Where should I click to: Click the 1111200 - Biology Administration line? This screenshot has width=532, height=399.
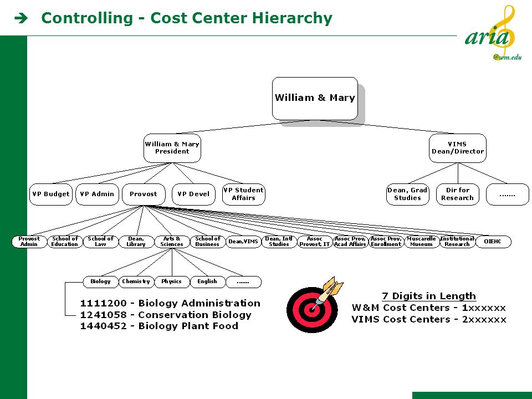(x=170, y=303)
